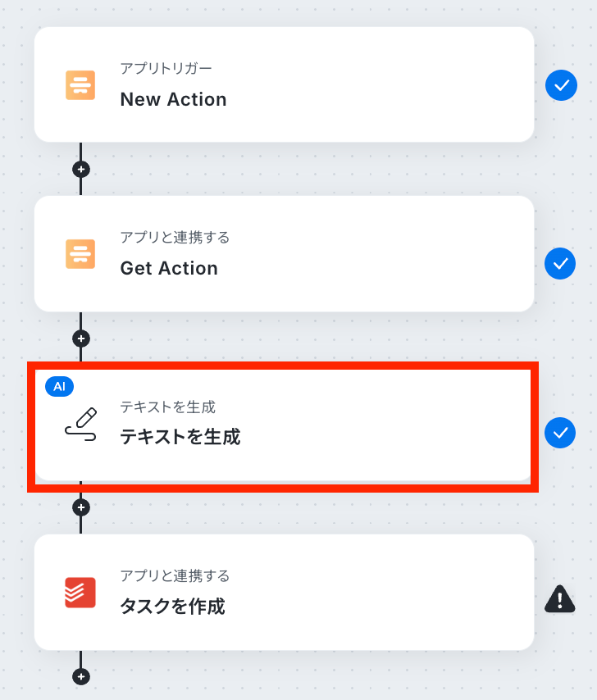Click the blue checkmark beside New Action
This screenshot has width=597, height=700.
562,84
